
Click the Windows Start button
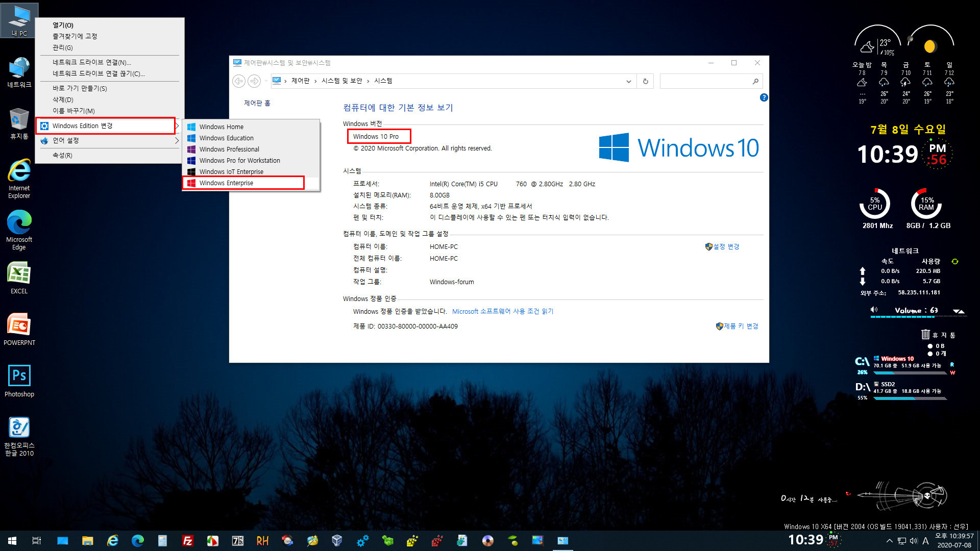pos(12,541)
